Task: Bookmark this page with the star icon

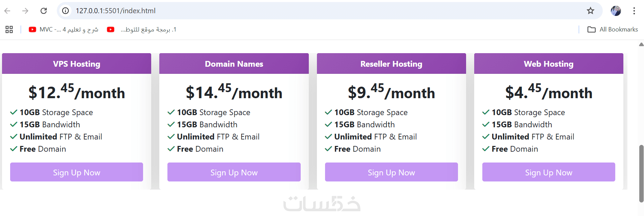Action: coord(591,11)
